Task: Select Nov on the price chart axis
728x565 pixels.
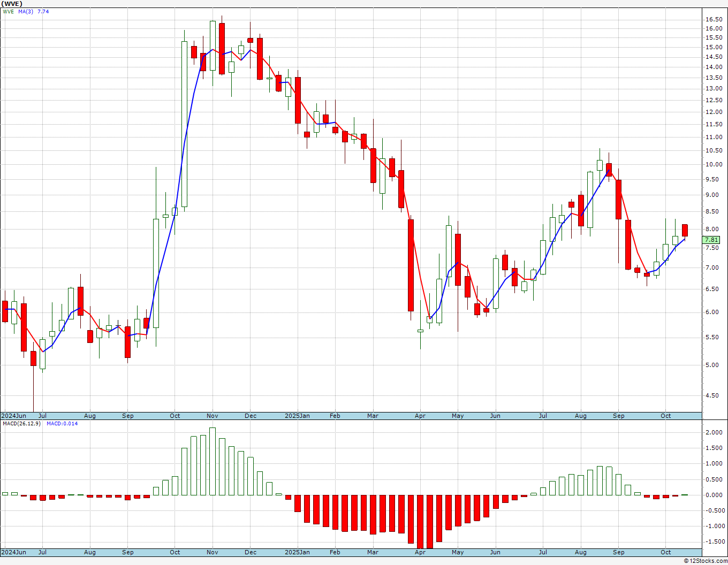Action: (213, 416)
